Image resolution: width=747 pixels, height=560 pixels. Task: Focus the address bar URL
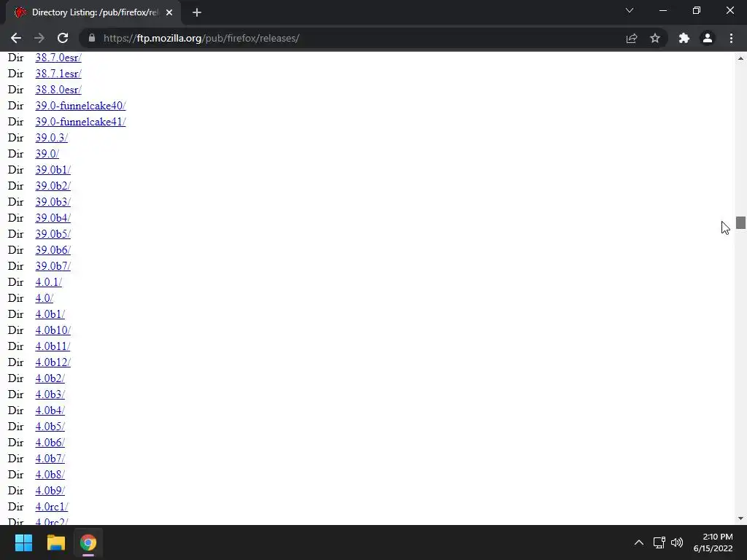[201, 38]
